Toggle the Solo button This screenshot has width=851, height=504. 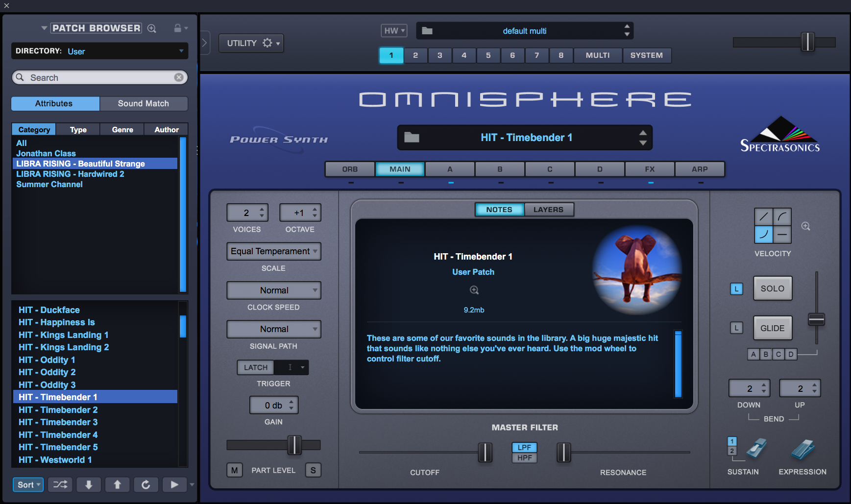click(x=773, y=288)
